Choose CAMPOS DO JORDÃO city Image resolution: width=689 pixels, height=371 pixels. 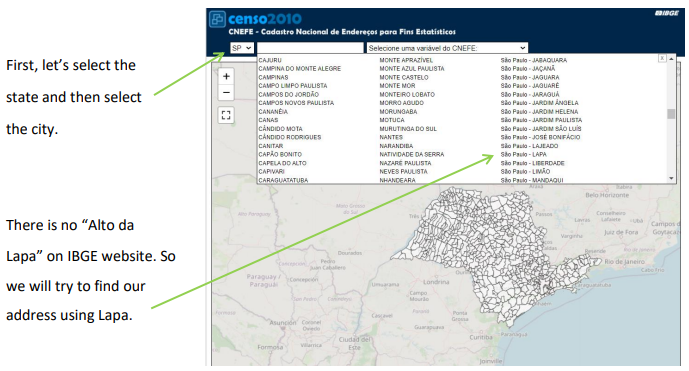pyautogui.click(x=289, y=94)
